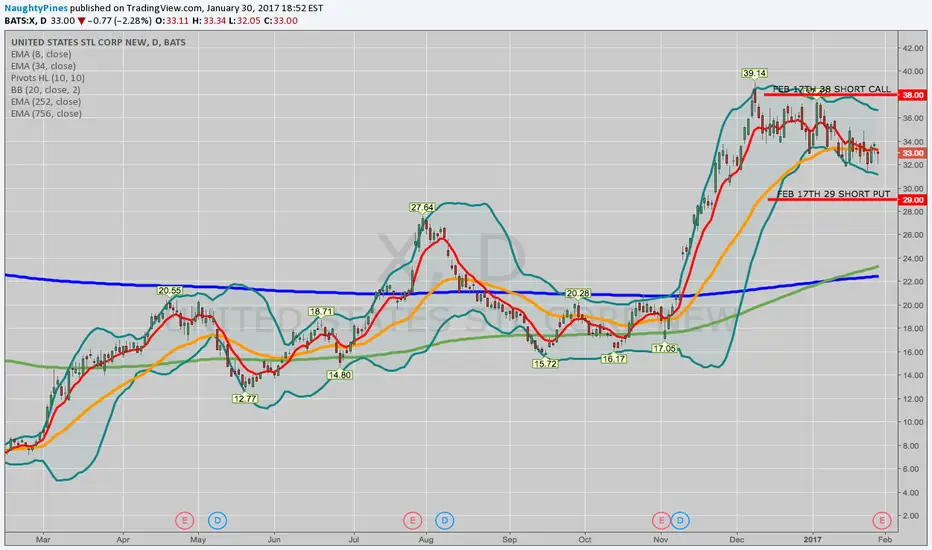Image resolution: width=932 pixels, height=550 pixels.
Task: Click the 38.00 red price label
Action: pos(912,95)
